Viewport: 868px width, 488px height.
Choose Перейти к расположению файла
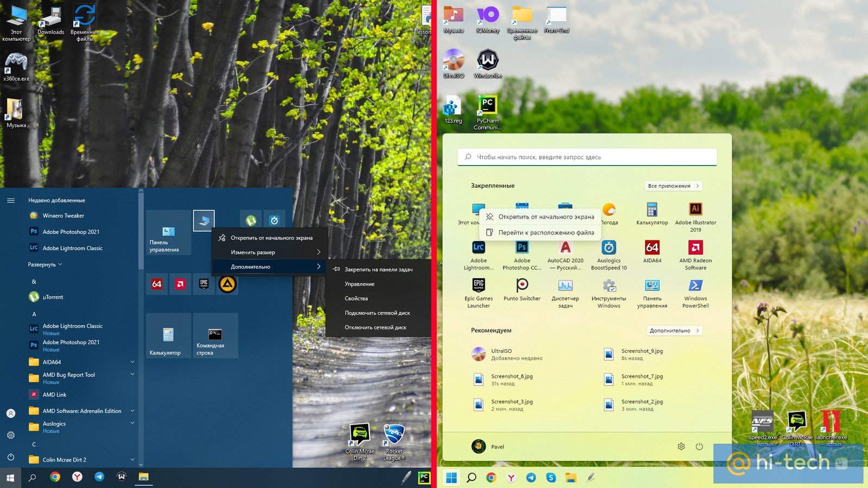[x=540, y=232]
